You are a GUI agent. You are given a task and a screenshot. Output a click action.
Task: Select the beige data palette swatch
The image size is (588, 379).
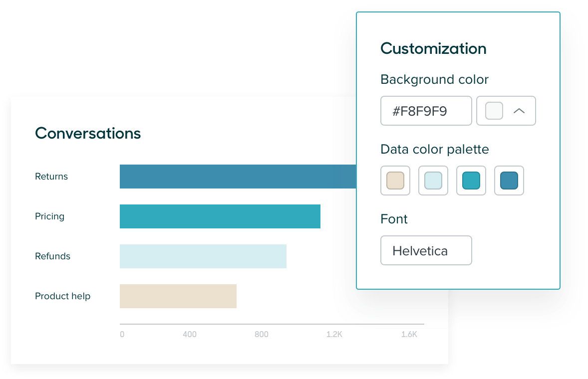click(395, 181)
